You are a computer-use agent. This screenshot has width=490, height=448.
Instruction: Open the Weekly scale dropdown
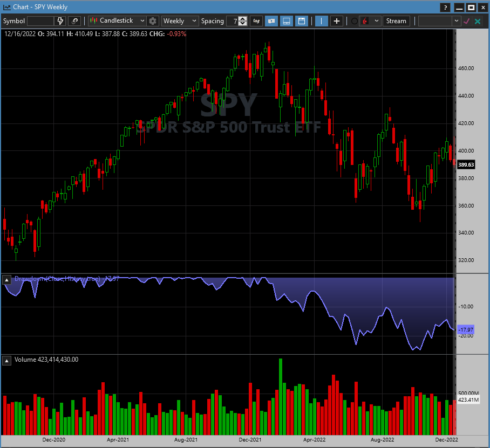[x=180, y=21]
